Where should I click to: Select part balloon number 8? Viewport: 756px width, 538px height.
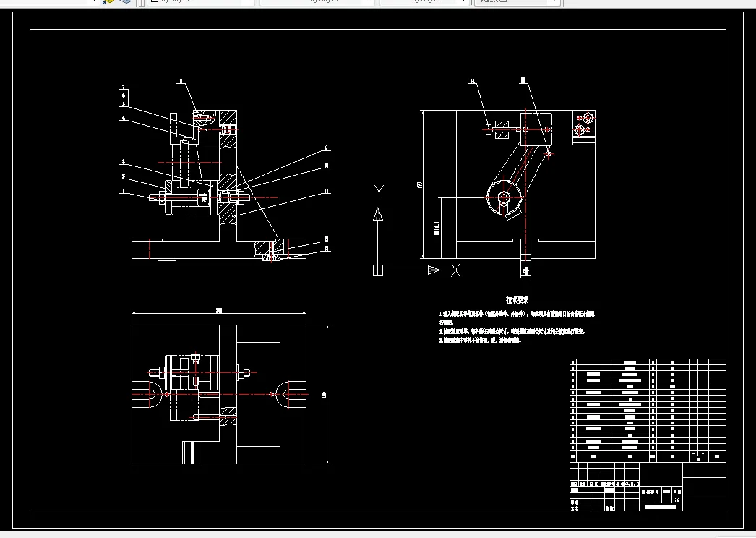(181, 81)
